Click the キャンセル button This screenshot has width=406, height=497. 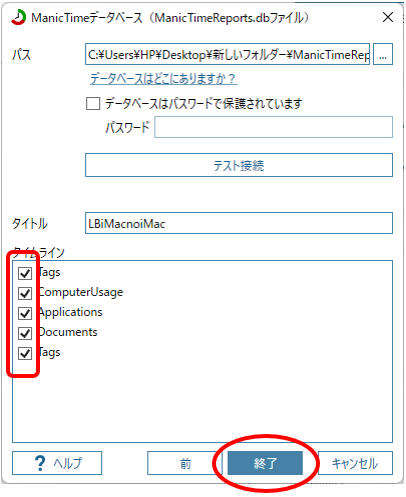pos(355,463)
